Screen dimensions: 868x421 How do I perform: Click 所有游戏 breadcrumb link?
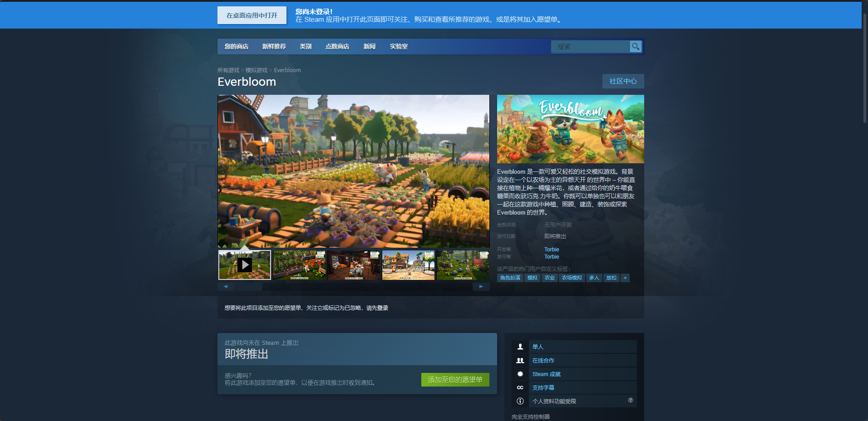point(228,70)
